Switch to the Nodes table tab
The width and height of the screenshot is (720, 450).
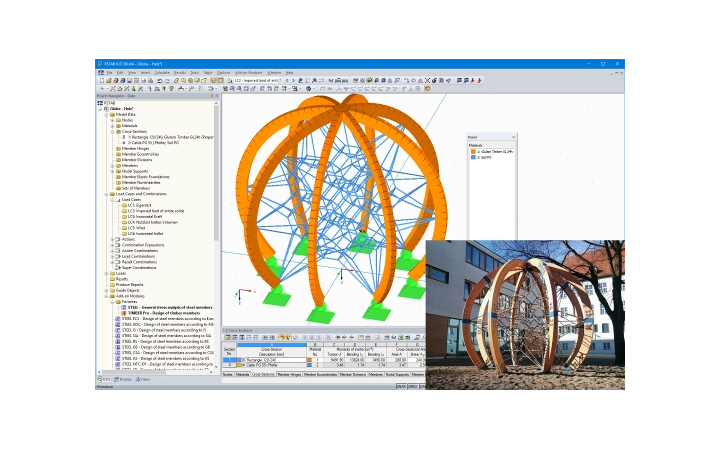[228, 375]
